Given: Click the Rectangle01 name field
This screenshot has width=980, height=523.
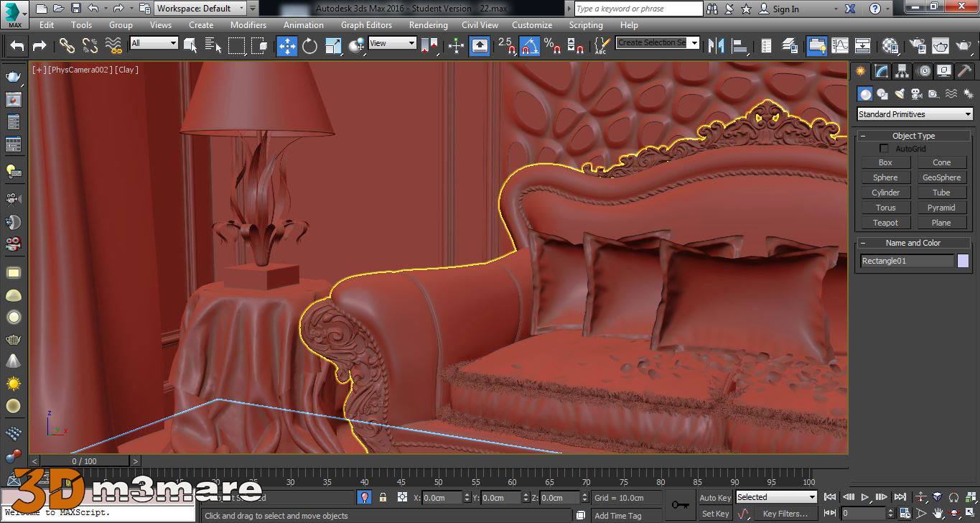Looking at the screenshot, I should [907, 261].
